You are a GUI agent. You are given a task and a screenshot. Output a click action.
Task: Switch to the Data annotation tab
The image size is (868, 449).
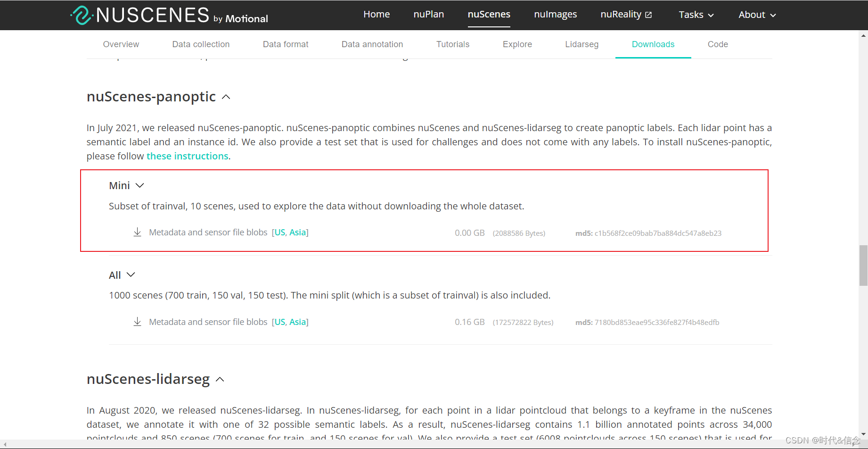pyautogui.click(x=372, y=44)
